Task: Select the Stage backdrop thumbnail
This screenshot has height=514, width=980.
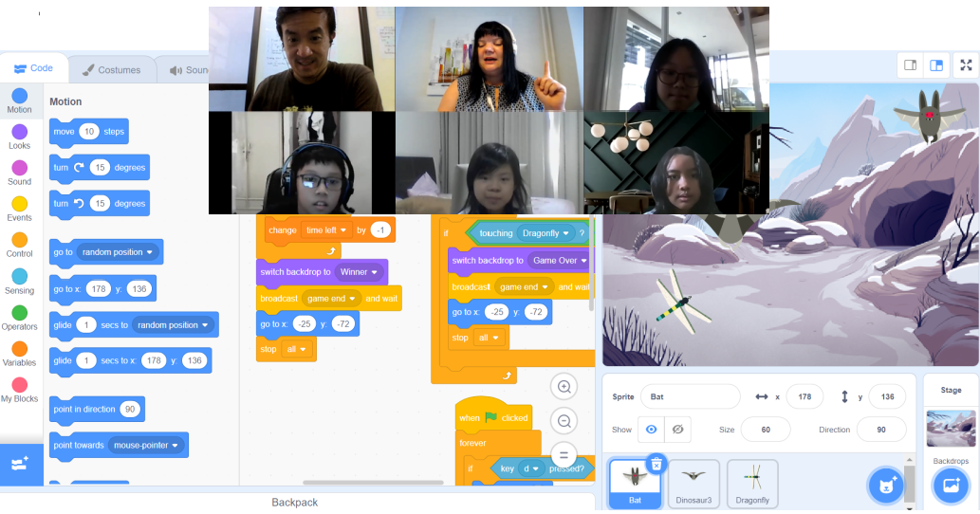Action: (951, 429)
